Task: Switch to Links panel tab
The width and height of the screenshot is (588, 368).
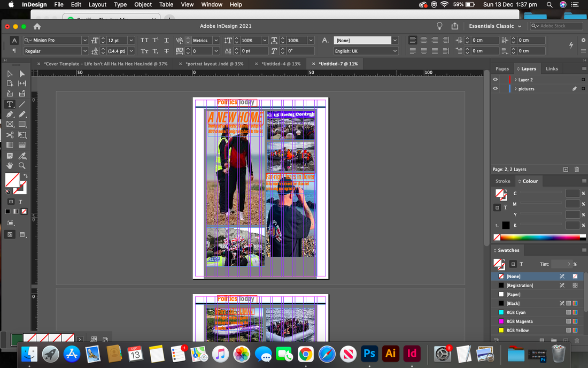Action: (552, 68)
